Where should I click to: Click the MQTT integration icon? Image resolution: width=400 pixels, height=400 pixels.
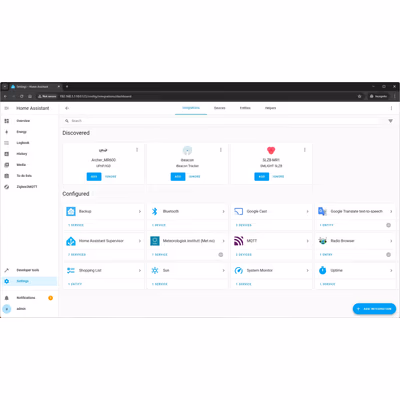pos(239,241)
